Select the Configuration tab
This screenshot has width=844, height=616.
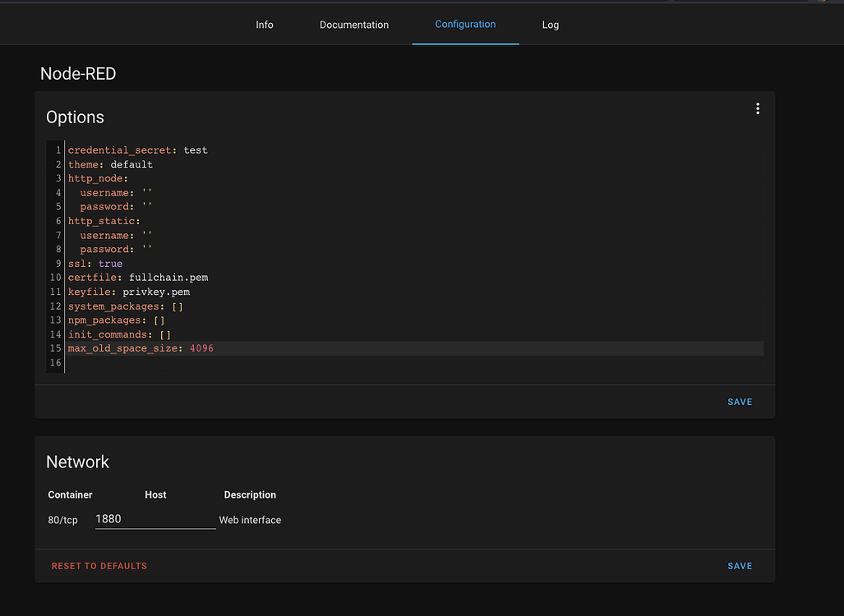coord(465,25)
